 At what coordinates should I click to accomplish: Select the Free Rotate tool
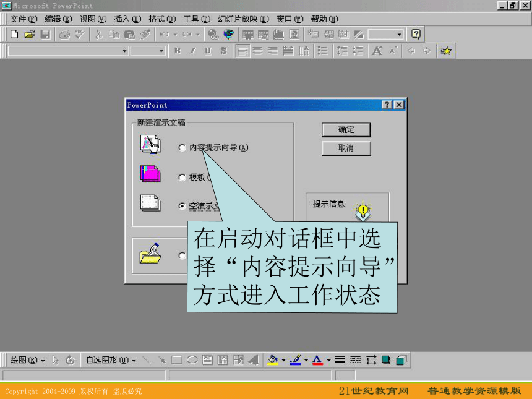(71, 360)
